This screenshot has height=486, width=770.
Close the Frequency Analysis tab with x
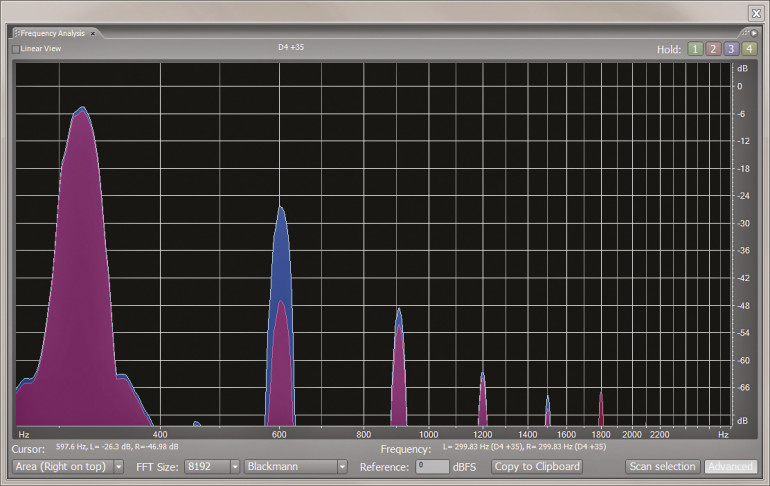tap(93, 33)
